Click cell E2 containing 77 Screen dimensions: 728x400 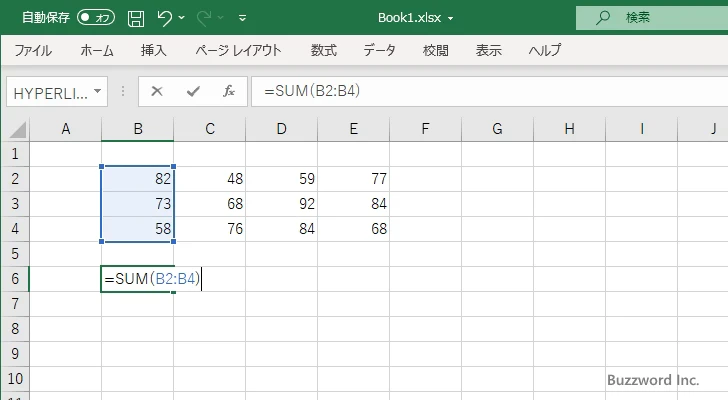point(354,179)
